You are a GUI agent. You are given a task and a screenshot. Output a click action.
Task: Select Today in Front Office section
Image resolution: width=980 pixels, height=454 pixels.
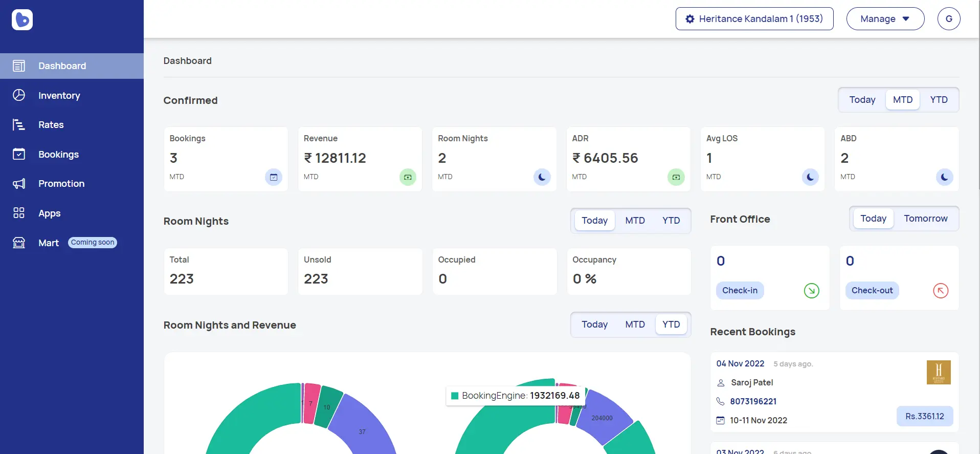pos(873,219)
